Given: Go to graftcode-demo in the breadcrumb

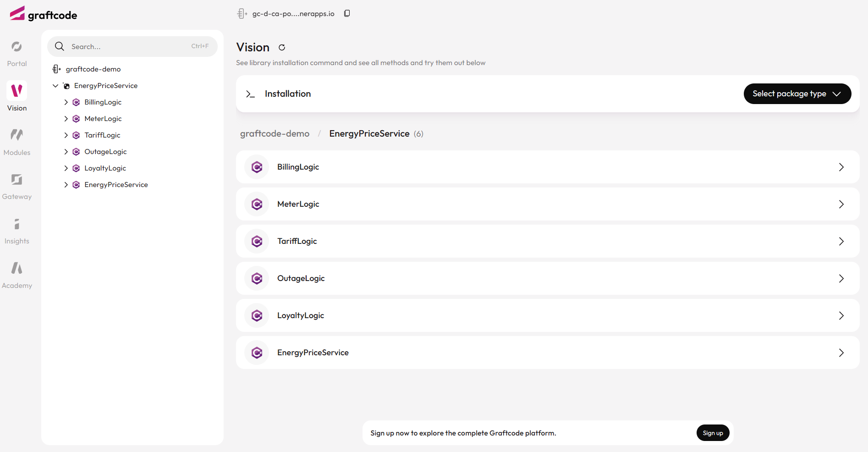Looking at the screenshot, I should [275, 133].
